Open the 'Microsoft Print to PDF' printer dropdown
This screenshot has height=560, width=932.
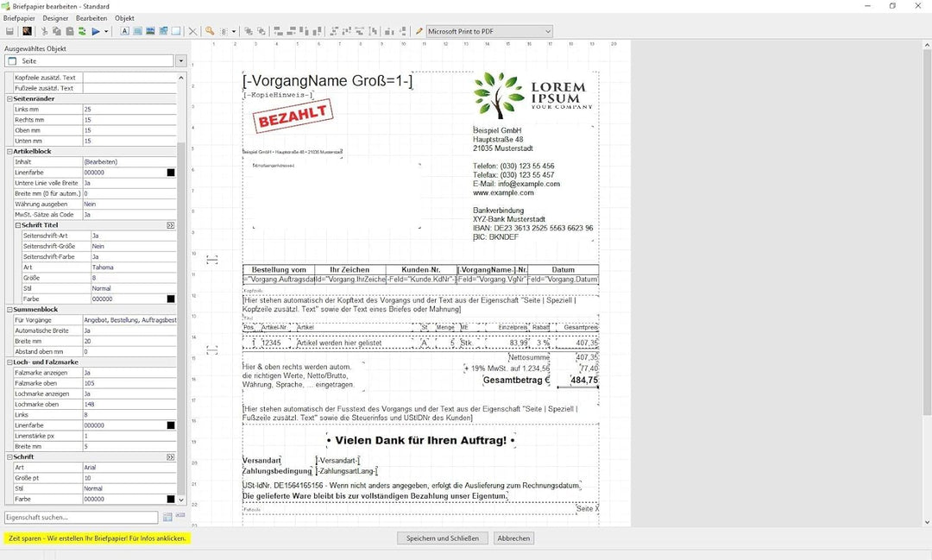547,31
